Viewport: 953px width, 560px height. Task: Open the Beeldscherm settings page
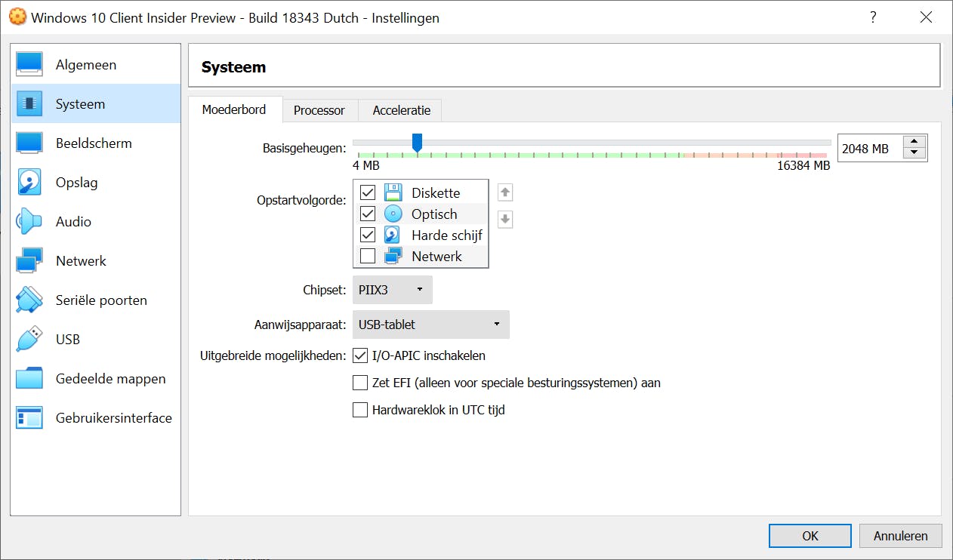click(x=94, y=143)
